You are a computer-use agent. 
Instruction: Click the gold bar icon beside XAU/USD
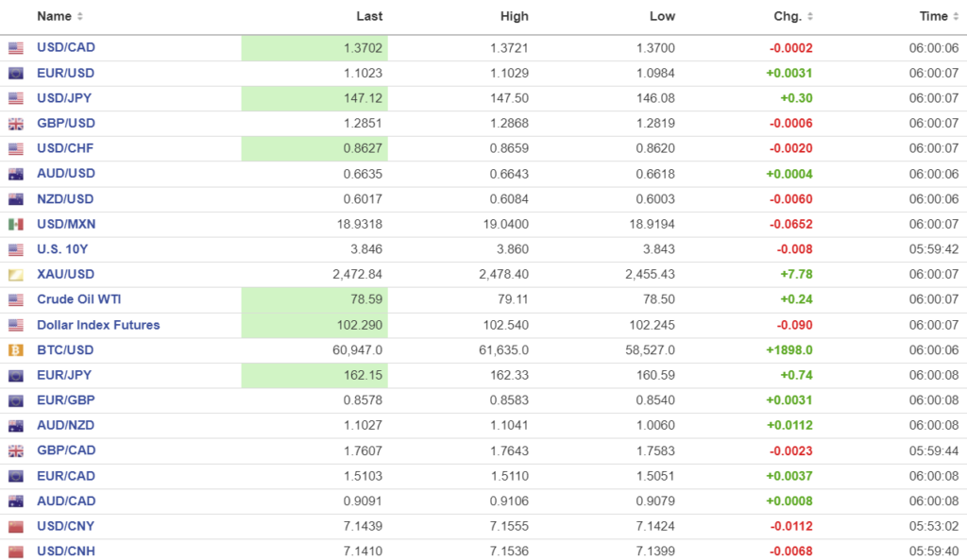tap(15, 275)
